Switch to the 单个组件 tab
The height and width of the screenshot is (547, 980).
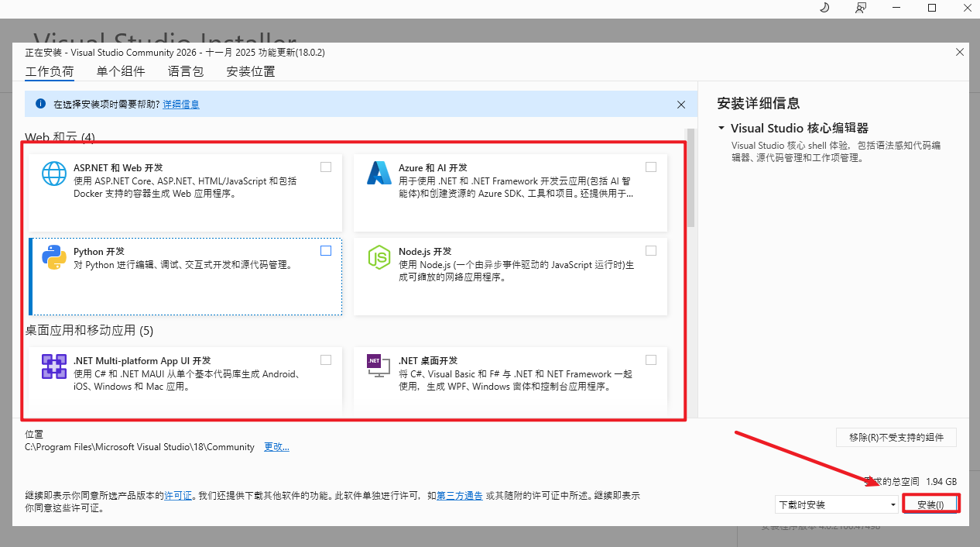121,71
